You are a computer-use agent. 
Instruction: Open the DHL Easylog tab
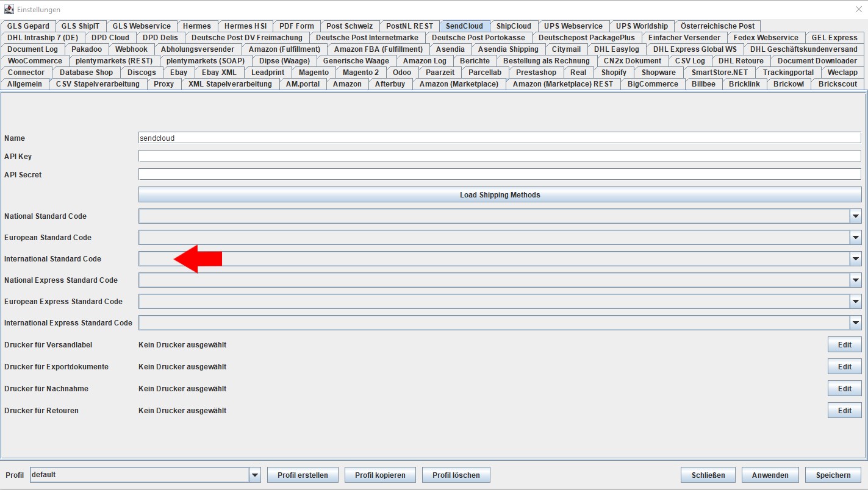click(617, 49)
